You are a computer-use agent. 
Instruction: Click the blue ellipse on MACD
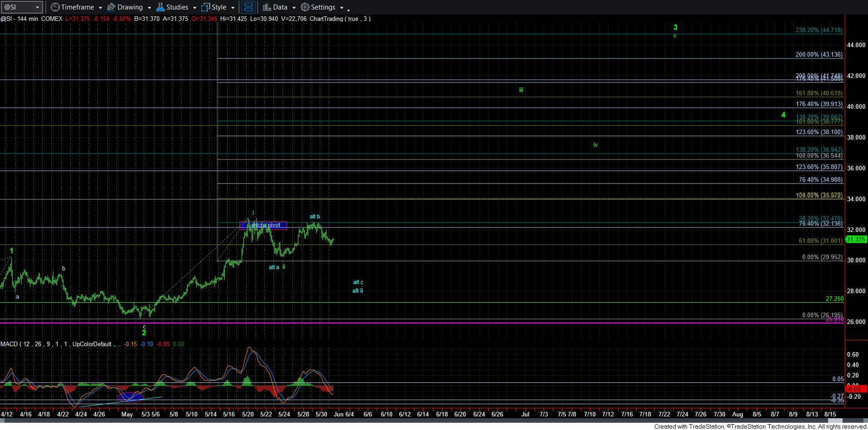(x=131, y=397)
